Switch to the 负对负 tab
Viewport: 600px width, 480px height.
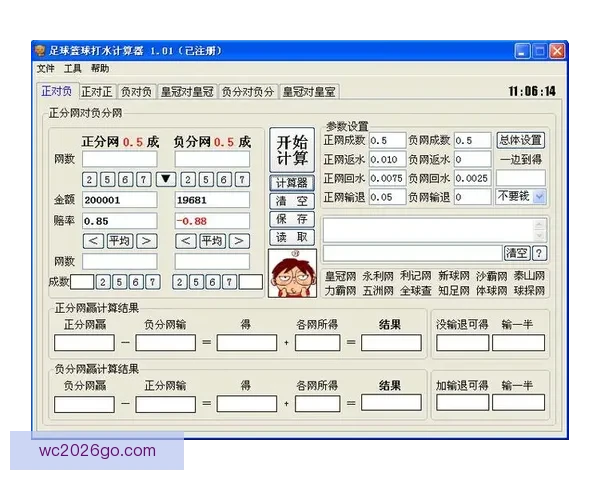click(136, 92)
